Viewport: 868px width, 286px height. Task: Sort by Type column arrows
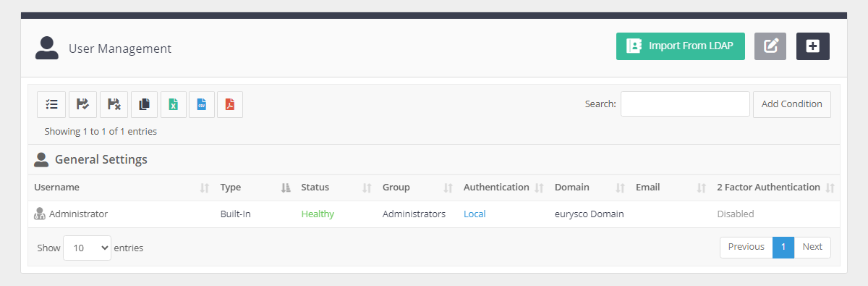[x=285, y=188]
